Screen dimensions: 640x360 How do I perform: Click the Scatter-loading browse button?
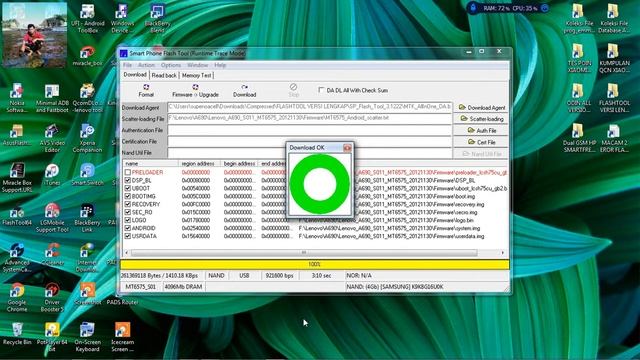[x=481, y=119]
